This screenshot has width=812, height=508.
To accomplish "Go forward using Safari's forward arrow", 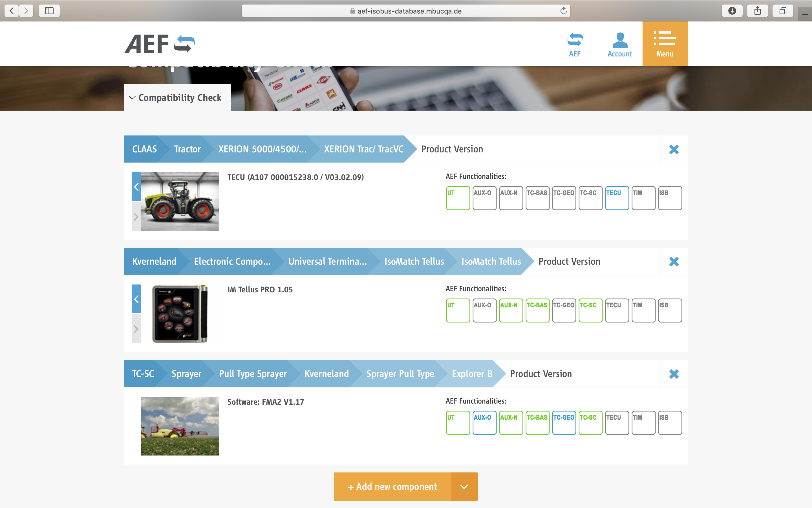I will coord(26,11).
